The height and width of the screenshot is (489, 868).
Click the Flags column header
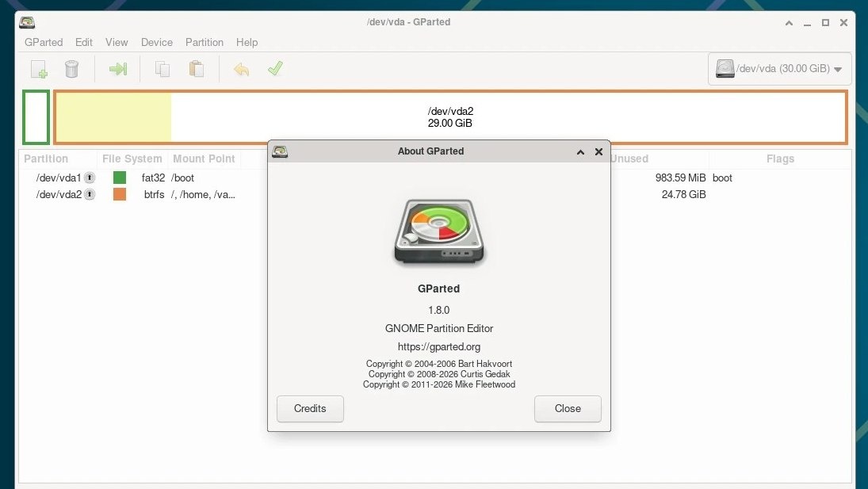780,159
